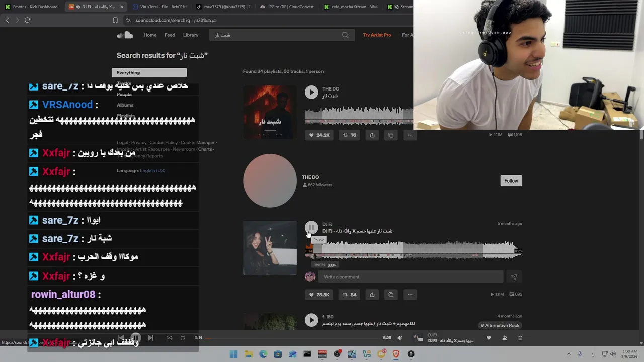The width and height of the screenshot is (644, 362).
Task: Repost the track with 76 reposts
Action: [x=350, y=135]
